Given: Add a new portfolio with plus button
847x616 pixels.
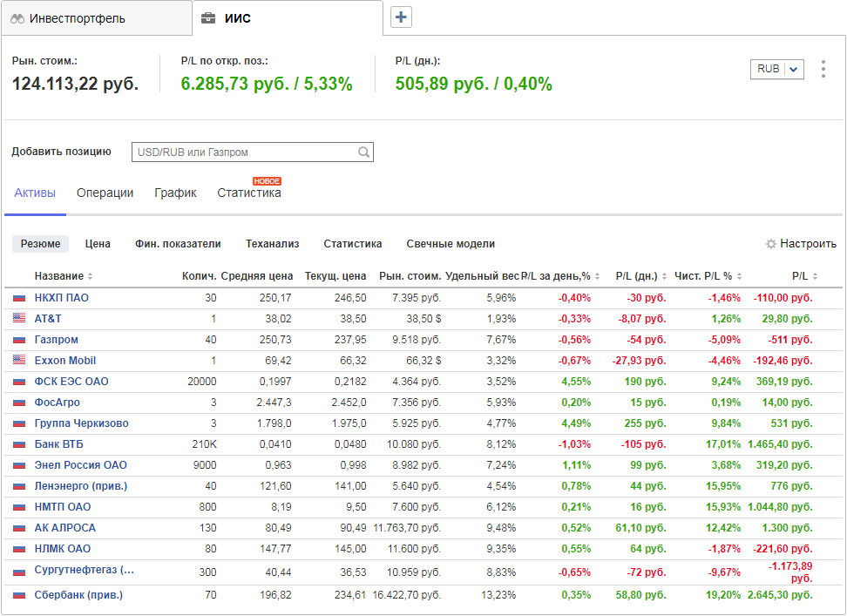Looking at the screenshot, I should pos(401,17).
